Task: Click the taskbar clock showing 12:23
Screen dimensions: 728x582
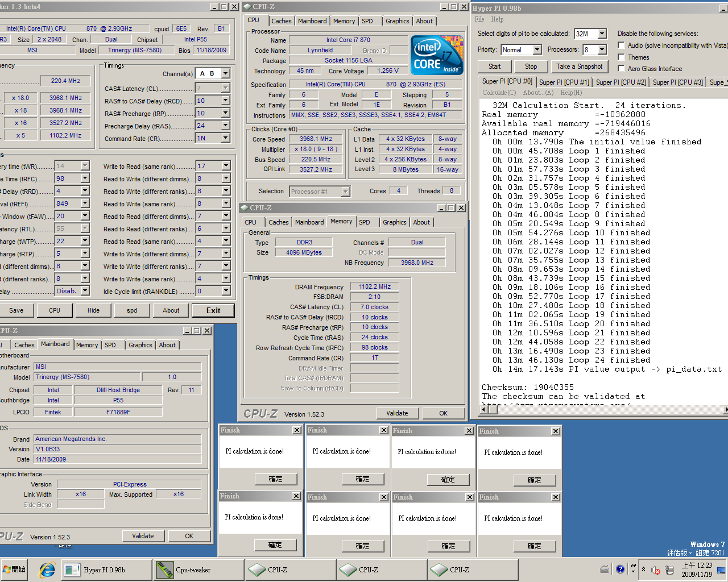Action: (x=697, y=569)
